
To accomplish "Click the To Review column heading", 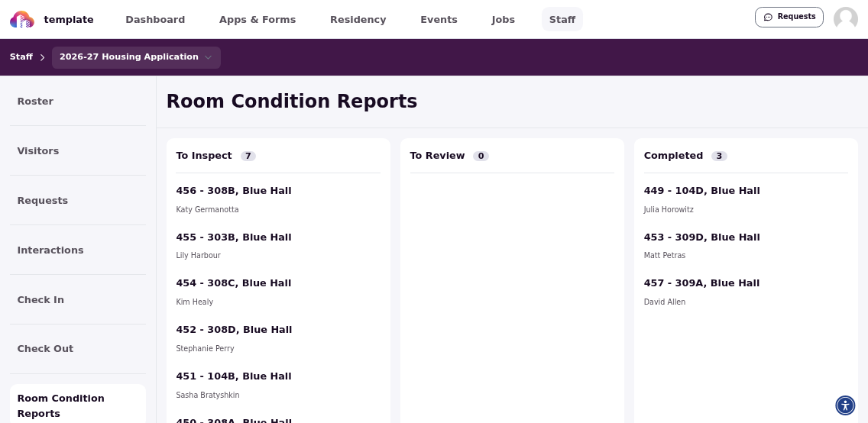I will [x=437, y=156].
